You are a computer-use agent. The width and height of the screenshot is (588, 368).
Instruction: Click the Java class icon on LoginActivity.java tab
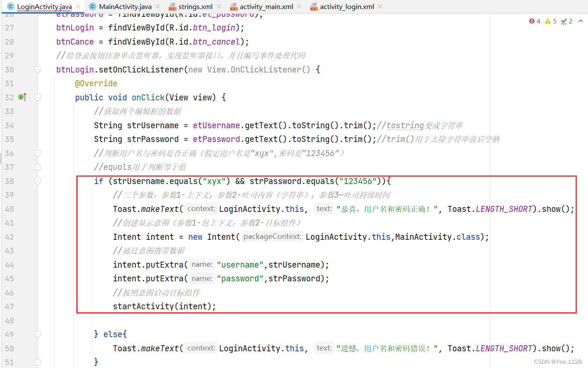[10, 6]
